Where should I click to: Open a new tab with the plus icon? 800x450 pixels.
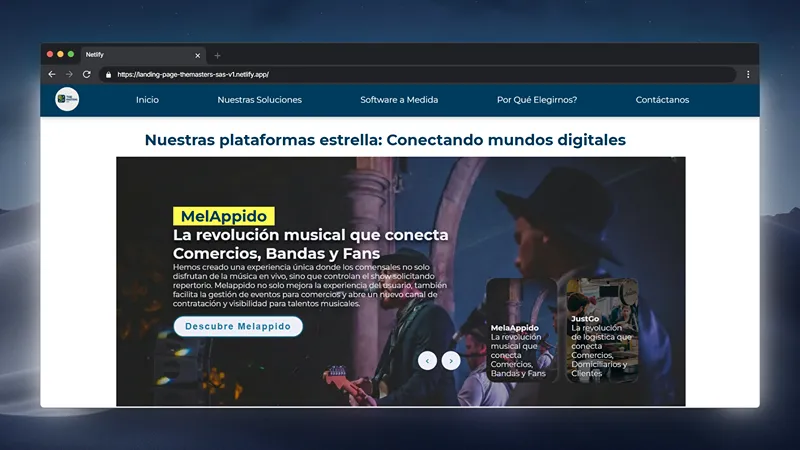217,56
